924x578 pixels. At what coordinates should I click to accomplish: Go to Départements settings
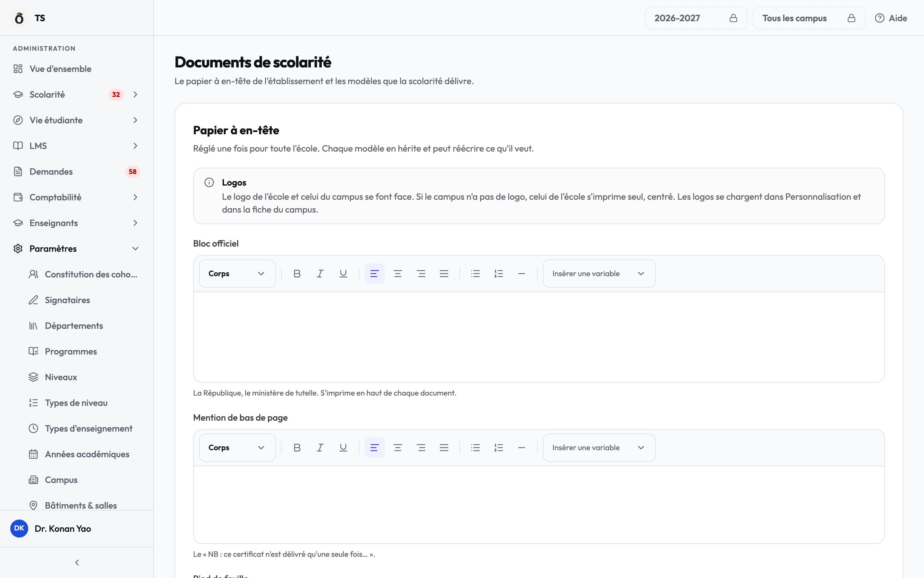click(84, 326)
